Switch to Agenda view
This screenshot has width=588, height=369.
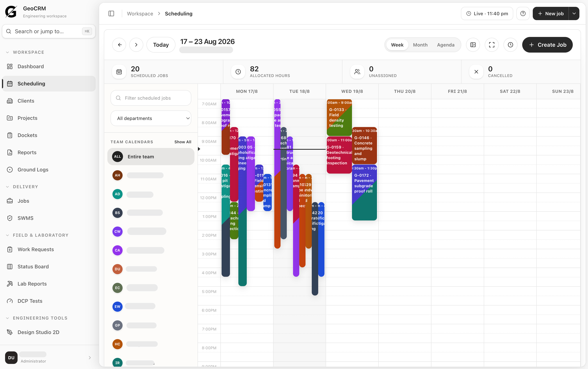446,45
